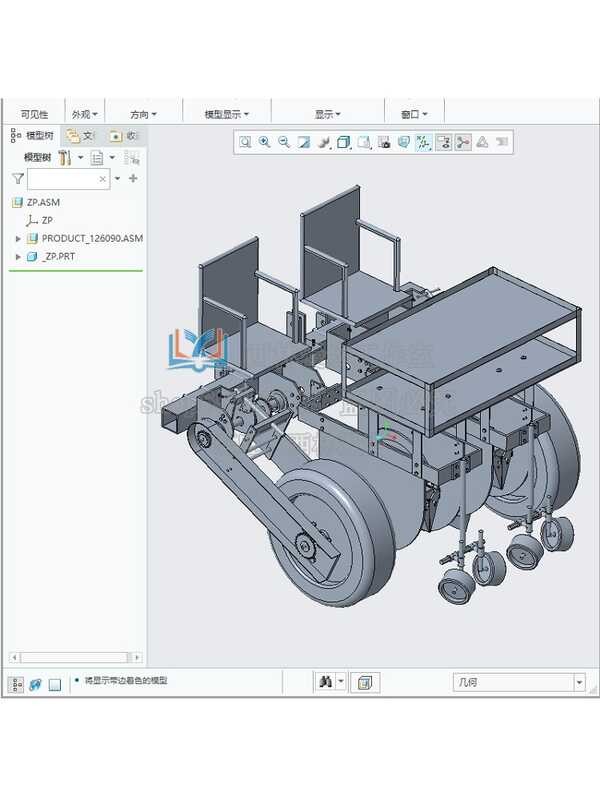Click the Zoom In magnifier icon
The width and height of the screenshot is (600, 800).
264,143
